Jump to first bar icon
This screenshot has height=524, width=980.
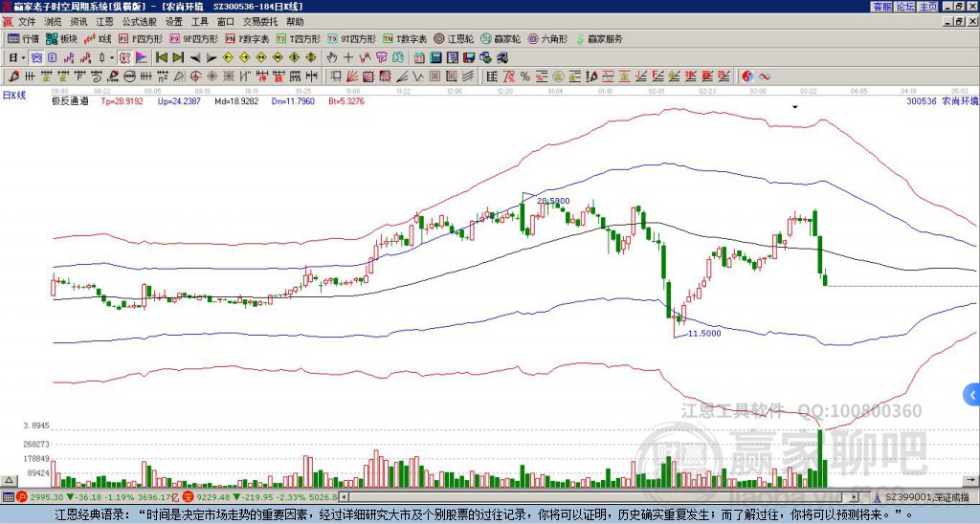pyautogui.click(x=162, y=58)
